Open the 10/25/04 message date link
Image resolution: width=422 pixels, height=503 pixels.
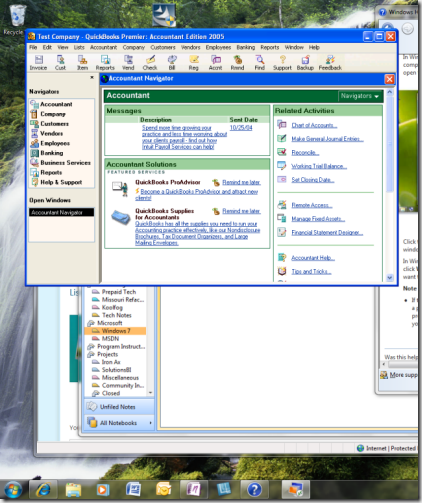click(x=241, y=128)
